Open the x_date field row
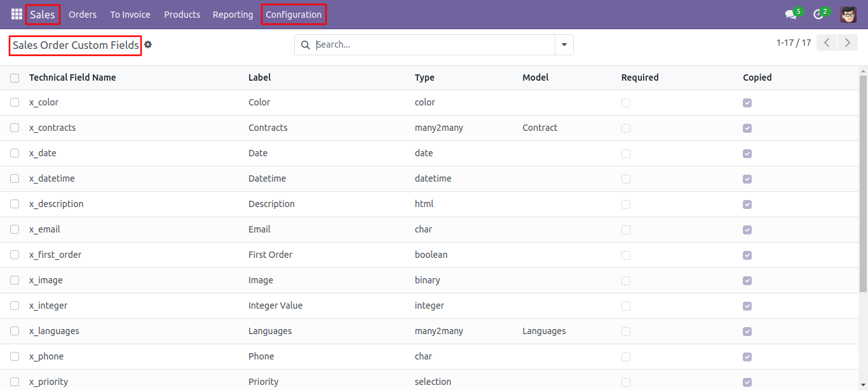 coord(430,153)
